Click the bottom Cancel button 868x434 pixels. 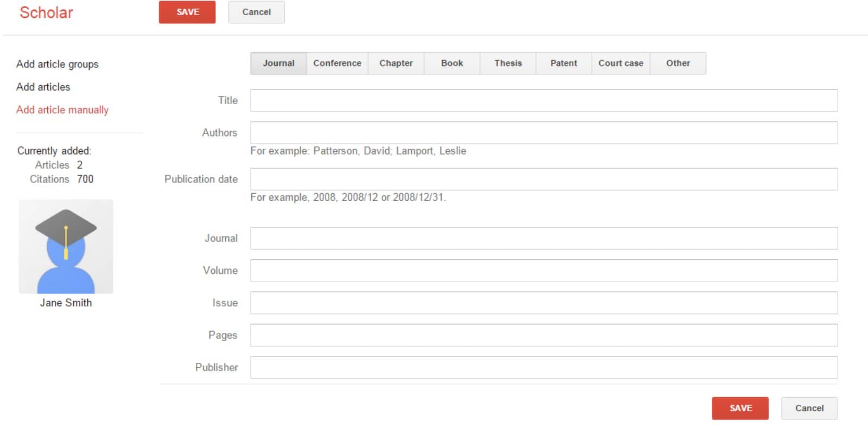(x=809, y=408)
